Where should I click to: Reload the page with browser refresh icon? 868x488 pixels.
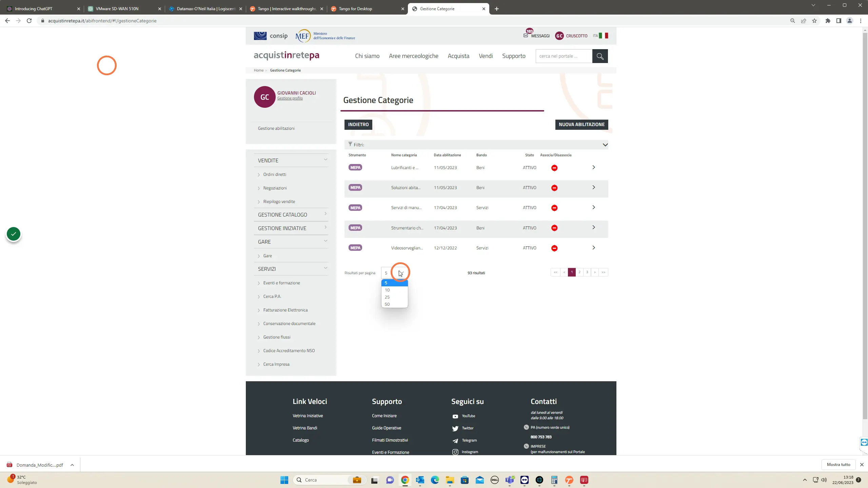click(x=29, y=21)
